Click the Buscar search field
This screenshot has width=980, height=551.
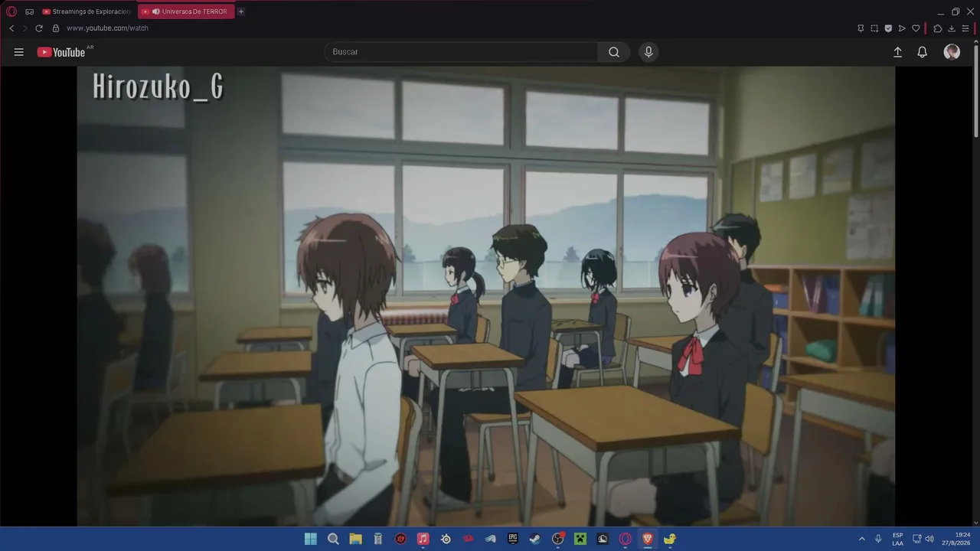pyautogui.click(x=462, y=52)
